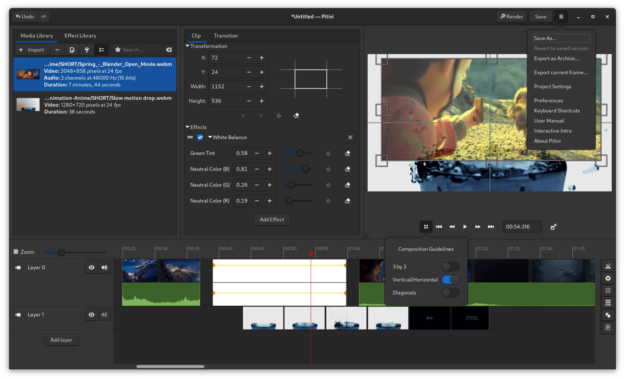
Task: Increase the Green Tint value
Action: pos(269,153)
